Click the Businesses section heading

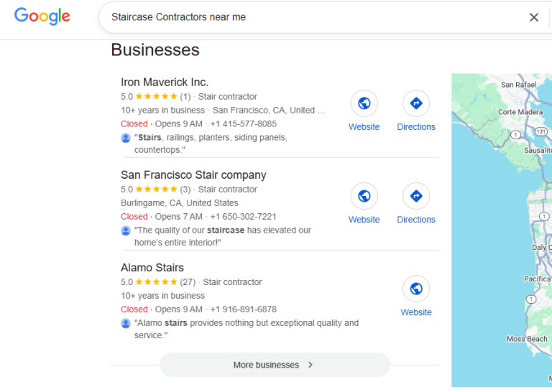[155, 50]
